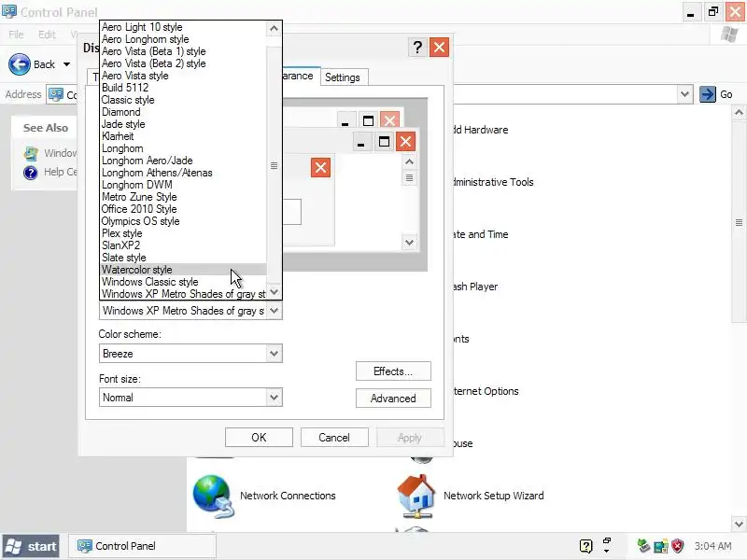Open the Network Setup Wizard house icon
Viewport: 747px width, 560px height.
tap(416, 497)
